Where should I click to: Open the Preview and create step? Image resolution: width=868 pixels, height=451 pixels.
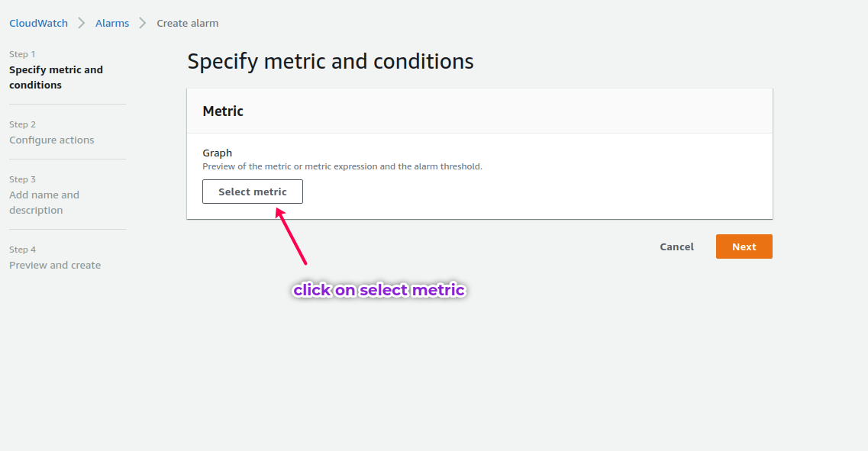pos(55,266)
